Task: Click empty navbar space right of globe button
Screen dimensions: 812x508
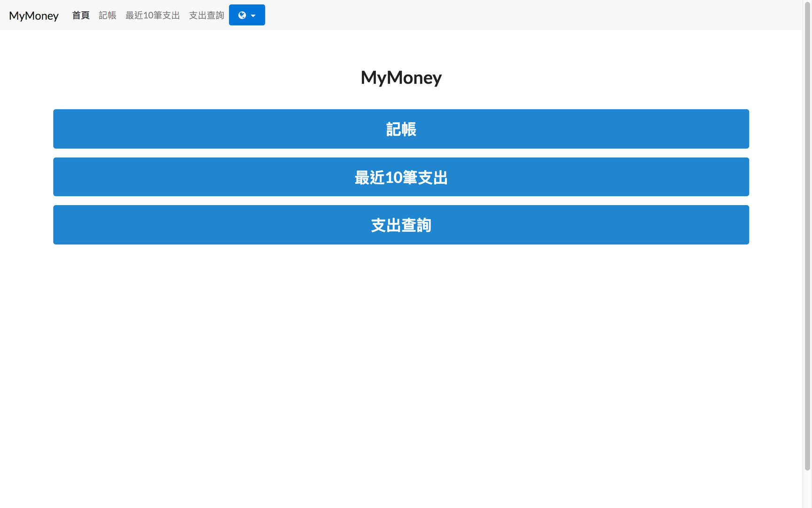Action: 517,15
